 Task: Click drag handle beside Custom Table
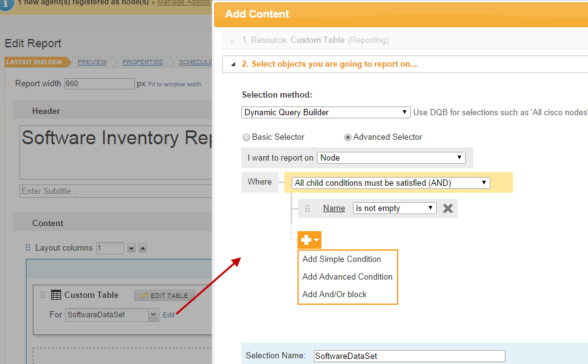(43, 295)
